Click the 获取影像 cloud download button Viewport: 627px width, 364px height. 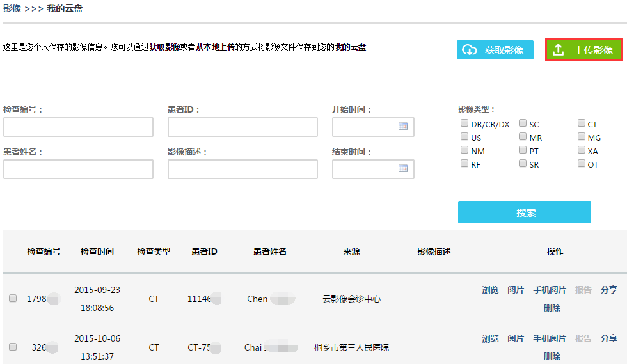click(x=495, y=50)
